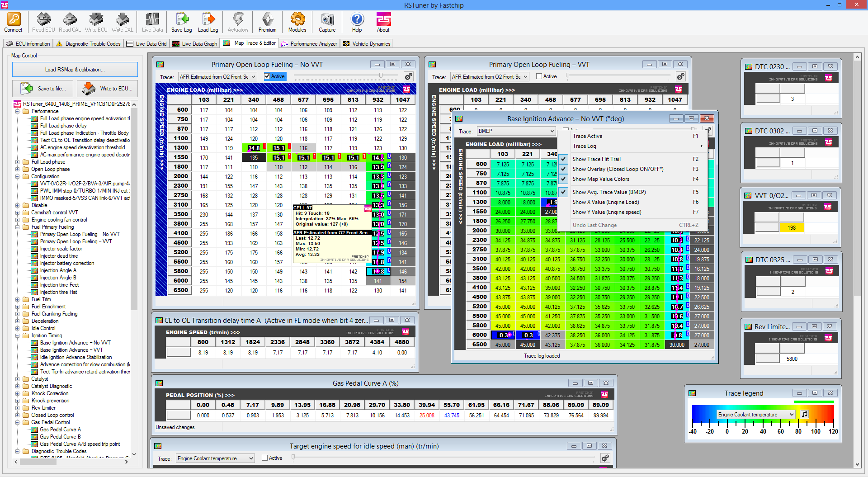
Task: Click the Load Log icon
Action: pyautogui.click(x=208, y=23)
